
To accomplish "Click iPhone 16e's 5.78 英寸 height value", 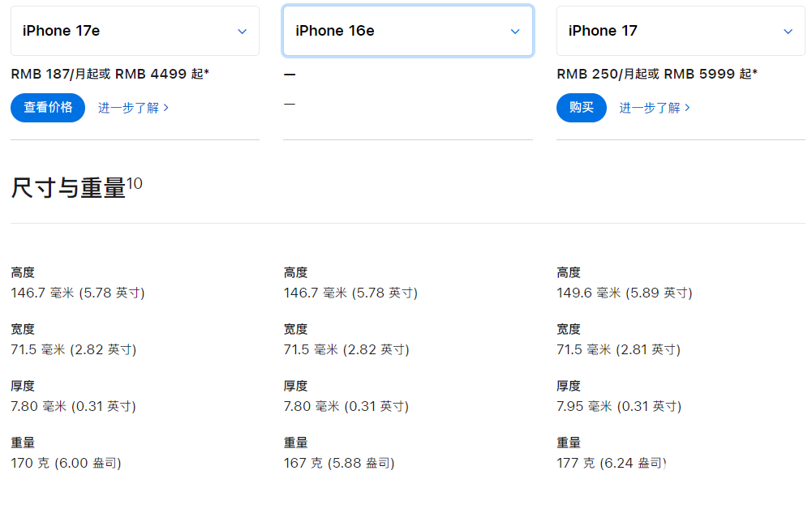I will click(x=385, y=293).
